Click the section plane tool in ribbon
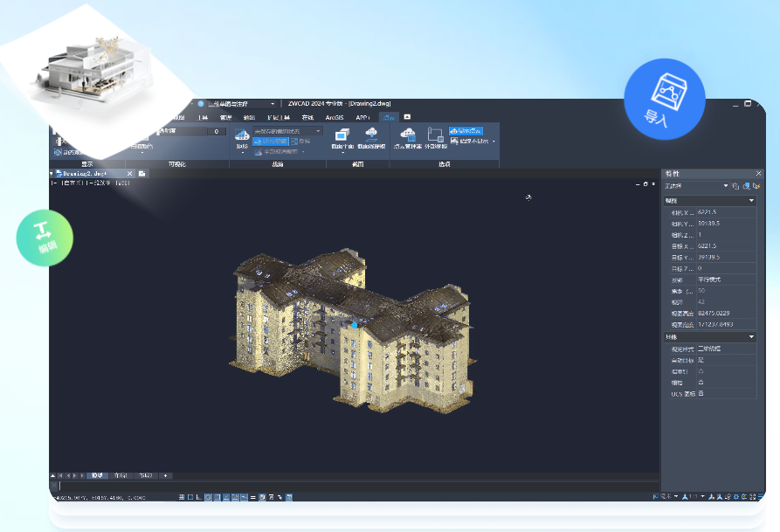780x532 pixels. point(342,138)
